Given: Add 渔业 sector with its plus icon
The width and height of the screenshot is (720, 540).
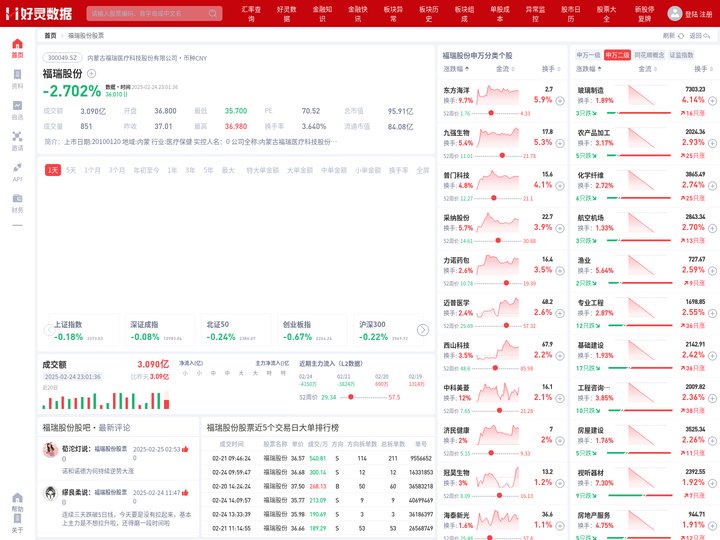Looking at the screenshot, I should pyautogui.click(x=712, y=271).
